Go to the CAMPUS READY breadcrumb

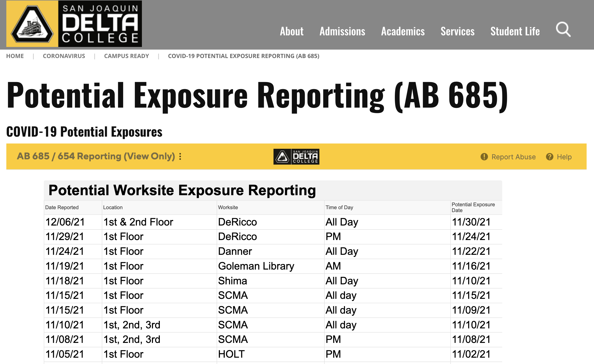coord(127,56)
